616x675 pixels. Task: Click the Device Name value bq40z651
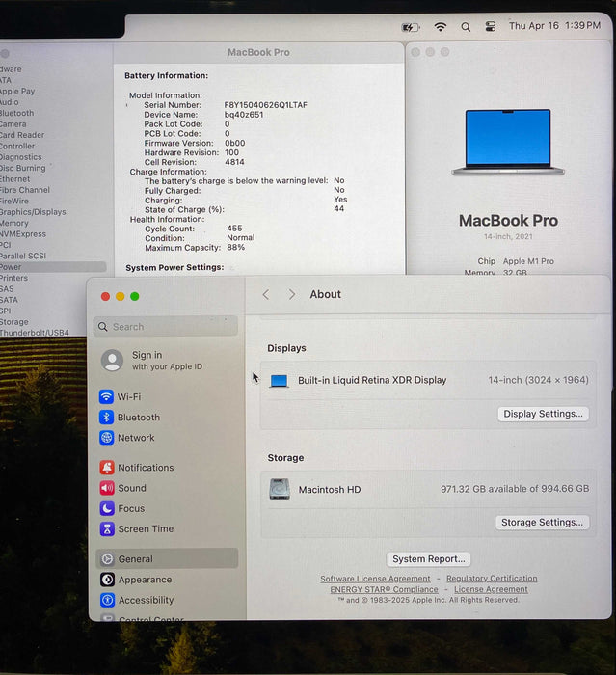(244, 115)
